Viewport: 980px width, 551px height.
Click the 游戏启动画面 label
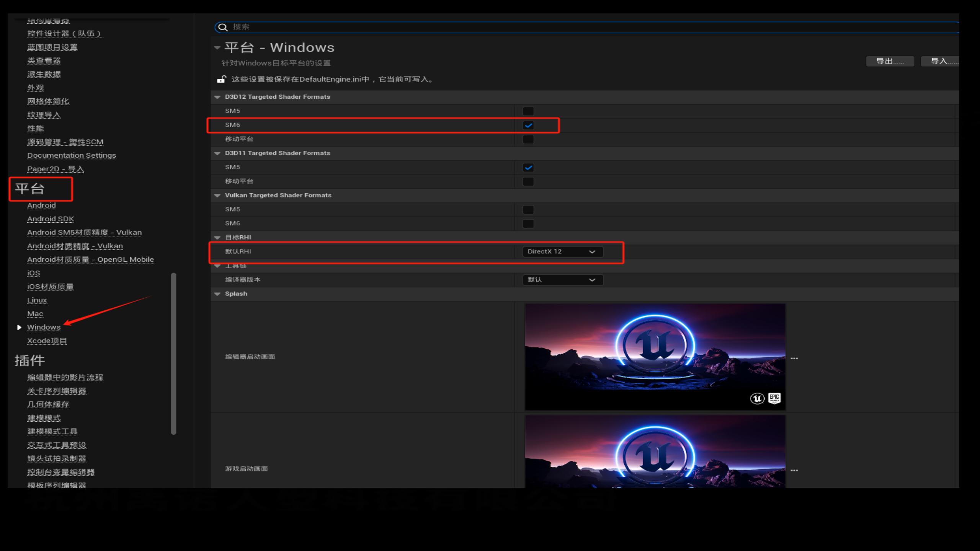[x=246, y=469]
